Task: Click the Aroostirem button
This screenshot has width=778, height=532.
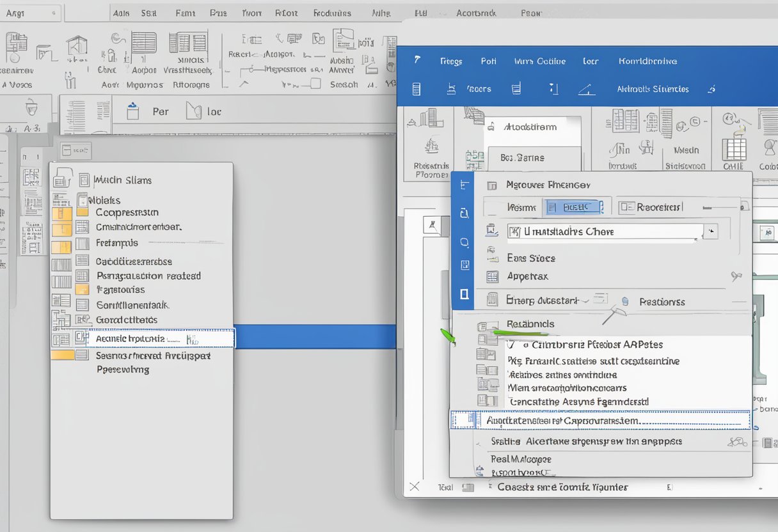Action: (530, 127)
